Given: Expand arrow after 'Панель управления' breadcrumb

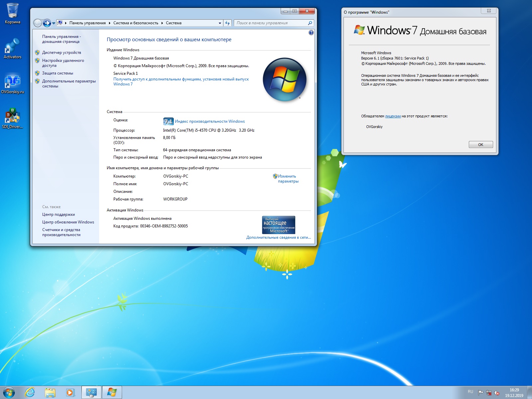Looking at the screenshot, I should (110, 23).
